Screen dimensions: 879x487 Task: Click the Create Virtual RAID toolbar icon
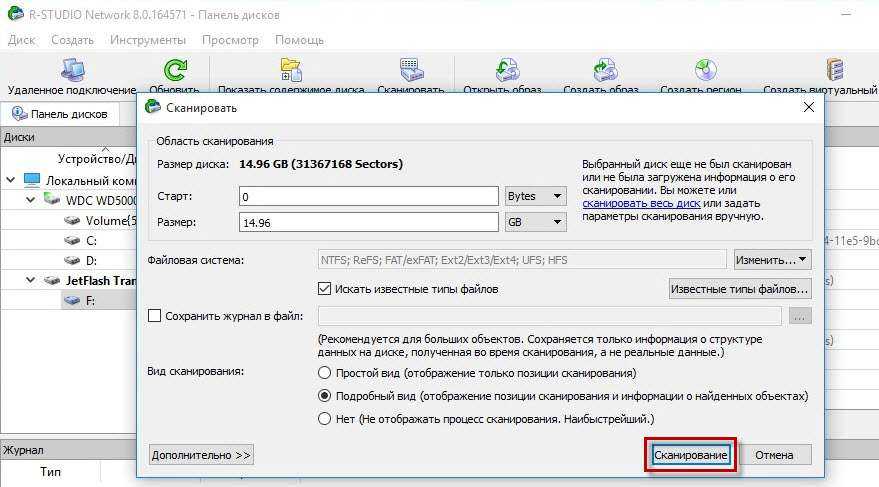click(834, 72)
